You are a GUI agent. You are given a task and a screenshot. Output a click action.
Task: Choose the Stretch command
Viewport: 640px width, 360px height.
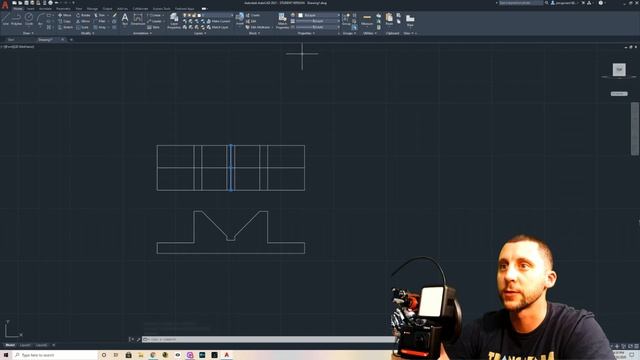[x=65, y=27]
